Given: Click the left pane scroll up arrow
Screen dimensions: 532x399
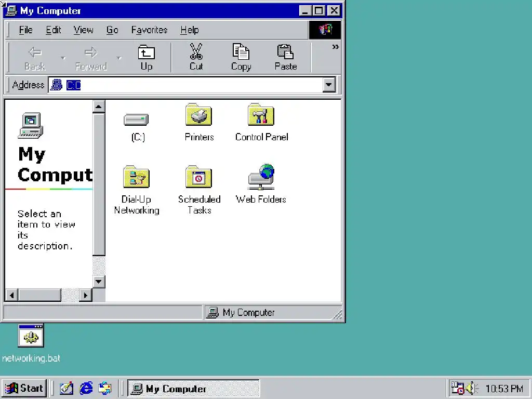Looking at the screenshot, I should [x=99, y=107].
